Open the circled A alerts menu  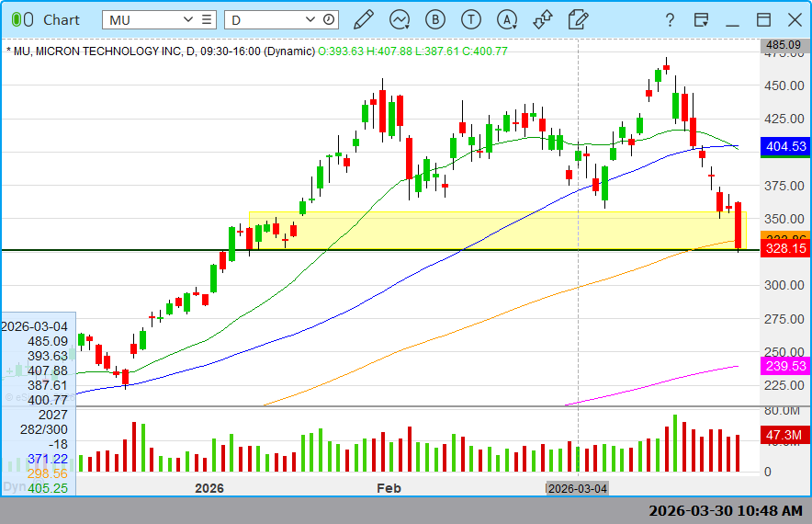(x=507, y=19)
